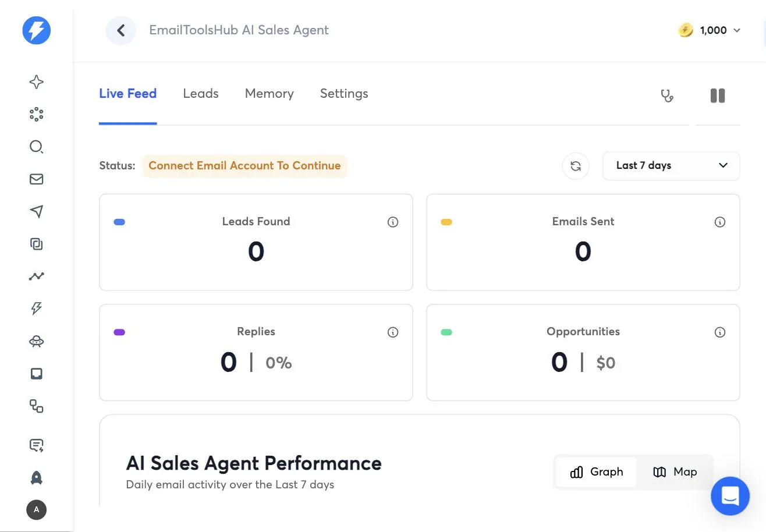Switch to the Settings tab

344,94
